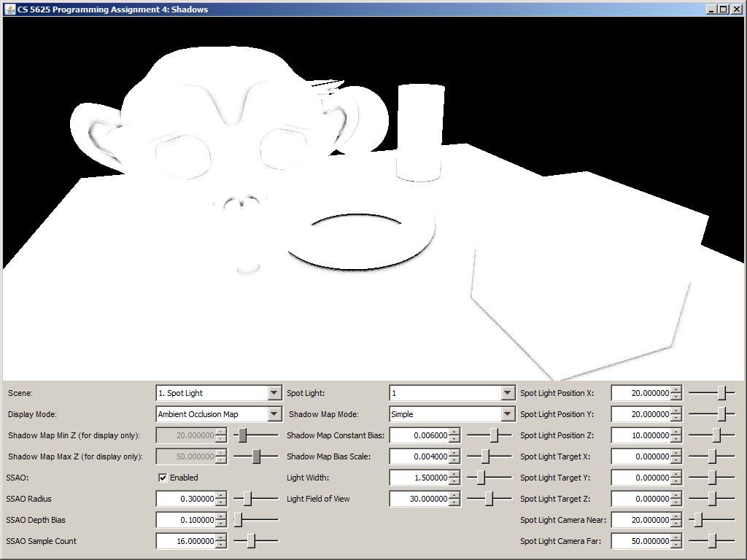
Task: Expand the Display Mode combo box
Action: coord(274,414)
